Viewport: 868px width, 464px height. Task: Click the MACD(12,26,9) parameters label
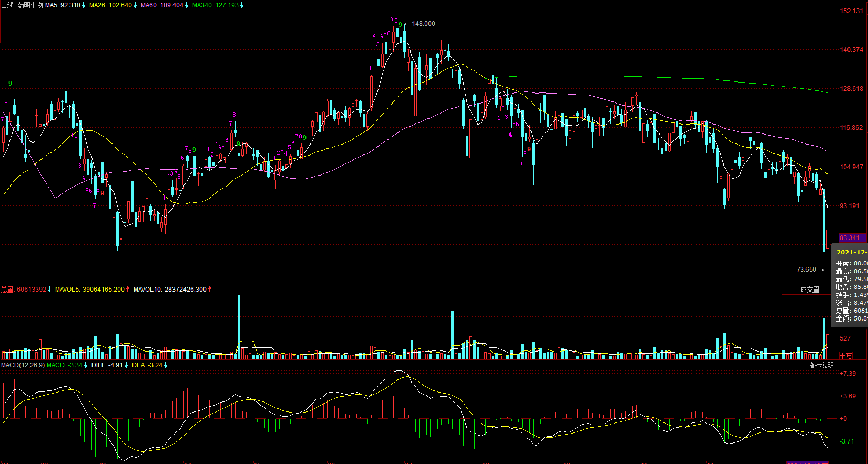23,365
